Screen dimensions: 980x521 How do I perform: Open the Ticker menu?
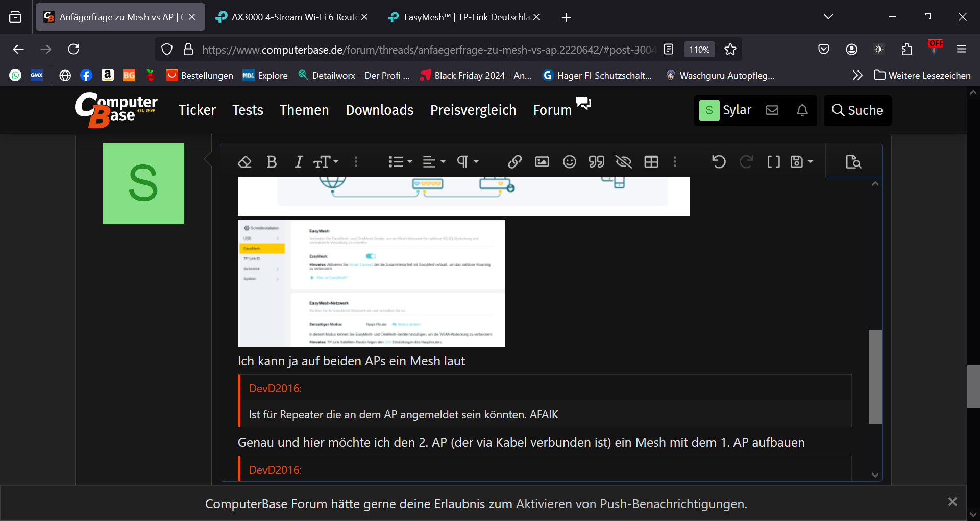(x=197, y=110)
